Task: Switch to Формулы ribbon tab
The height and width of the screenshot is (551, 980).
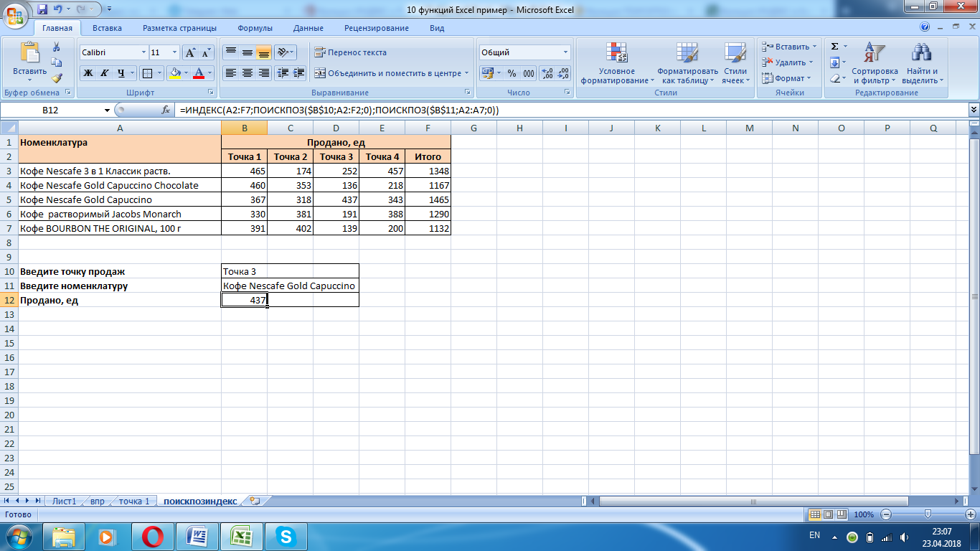Action: (x=255, y=28)
